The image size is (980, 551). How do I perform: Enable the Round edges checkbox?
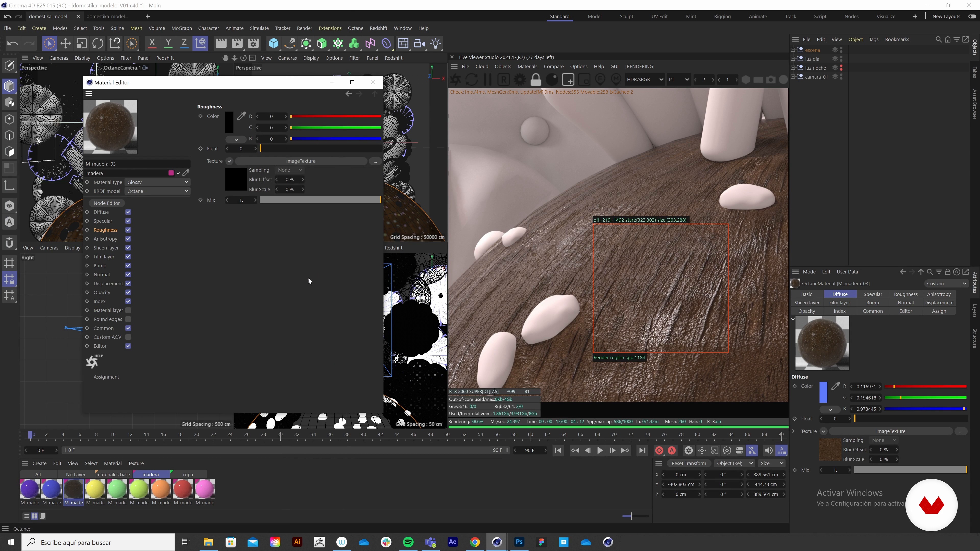point(128,319)
